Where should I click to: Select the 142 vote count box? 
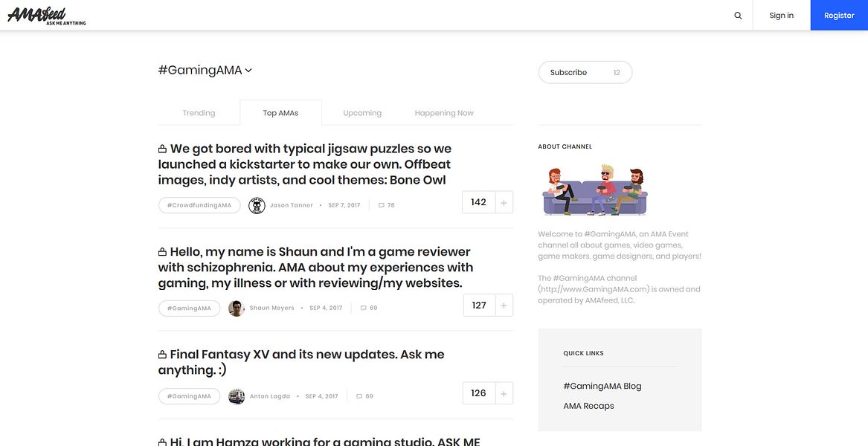tap(479, 202)
